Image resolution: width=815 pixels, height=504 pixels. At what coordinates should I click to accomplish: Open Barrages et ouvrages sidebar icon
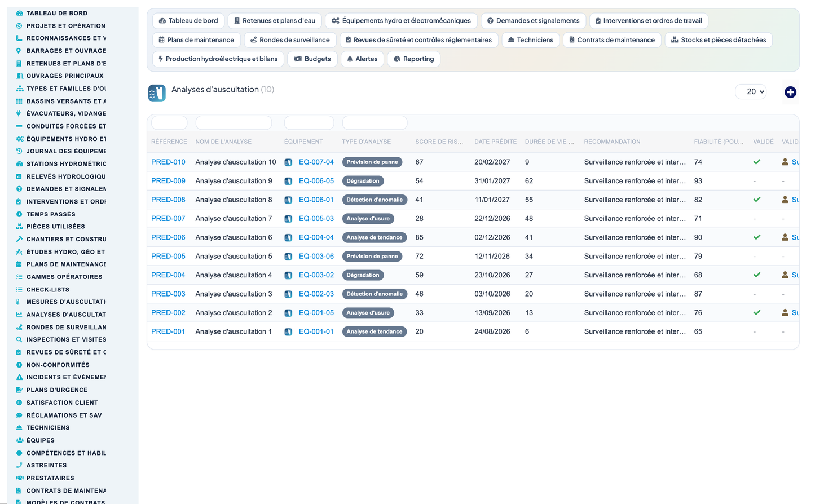click(x=19, y=51)
